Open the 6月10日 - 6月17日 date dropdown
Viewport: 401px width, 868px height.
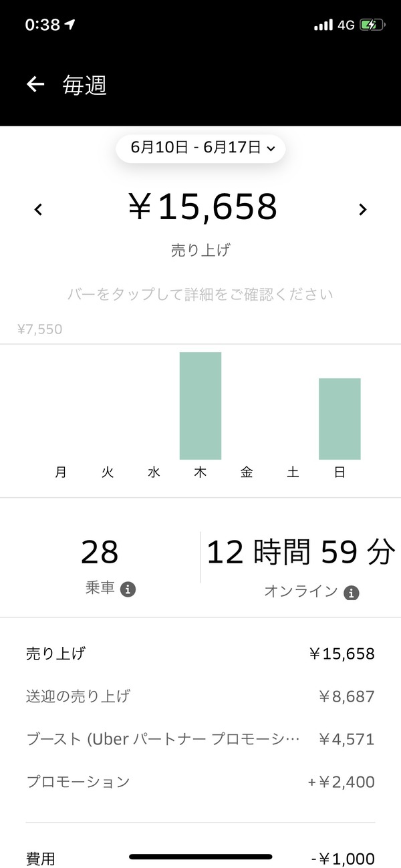200,148
